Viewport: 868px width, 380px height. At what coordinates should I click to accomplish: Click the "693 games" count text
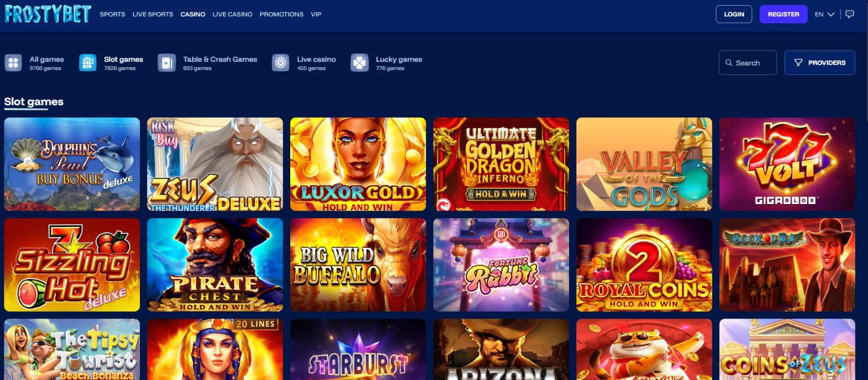coord(197,68)
